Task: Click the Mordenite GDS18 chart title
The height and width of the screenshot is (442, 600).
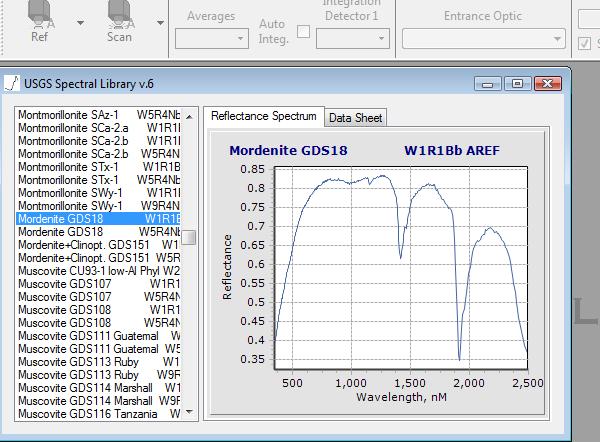Action: [288, 150]
